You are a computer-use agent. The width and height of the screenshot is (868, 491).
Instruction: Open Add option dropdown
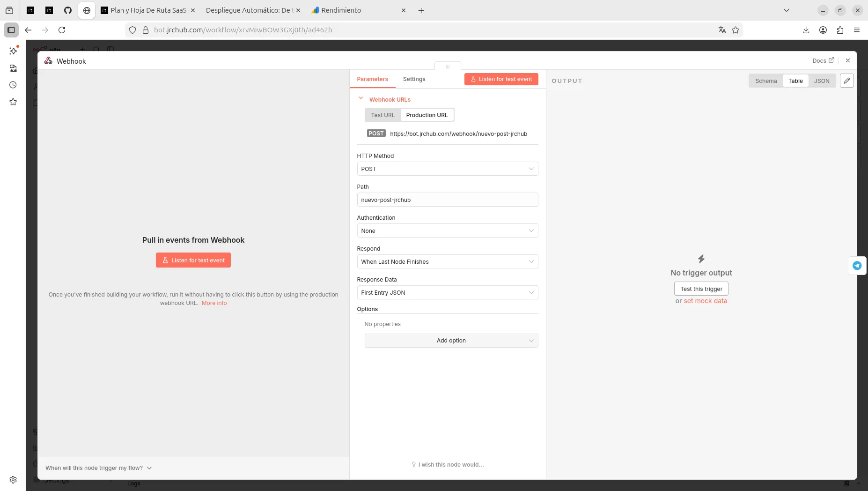[x=451, y=341]
